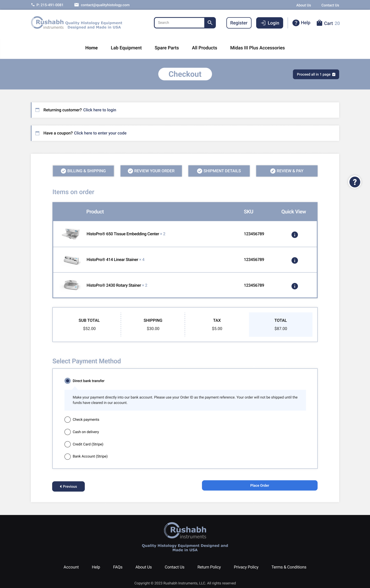
Task: Quick view info for 414 Linear Stainer
Action: tap(295, 260)
